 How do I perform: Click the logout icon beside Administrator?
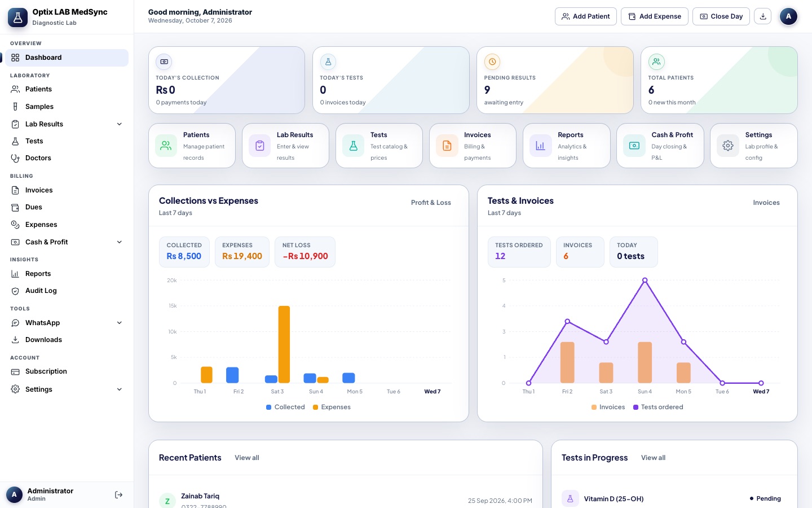click(118, 495)
